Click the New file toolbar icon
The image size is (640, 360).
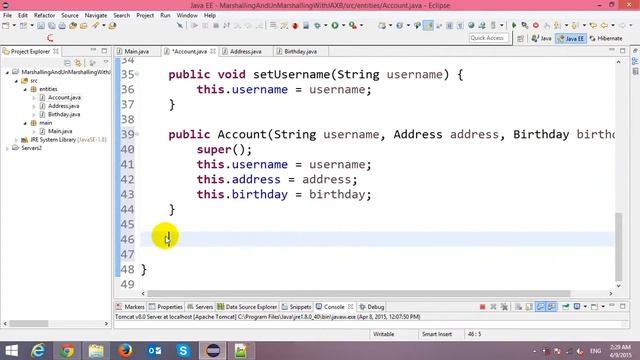coord(6,25)
